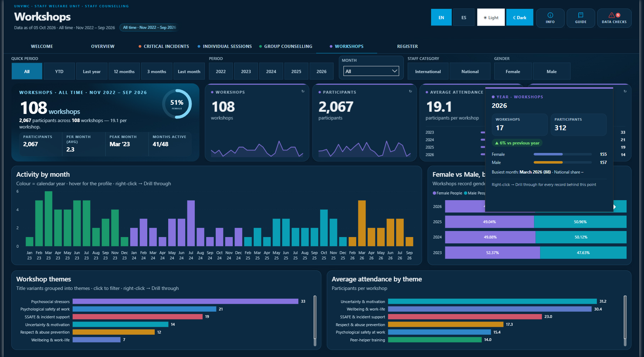The width and height of the screenshot is (644, 357).
Task: Filter period to 2026
Action: point(321,71)
